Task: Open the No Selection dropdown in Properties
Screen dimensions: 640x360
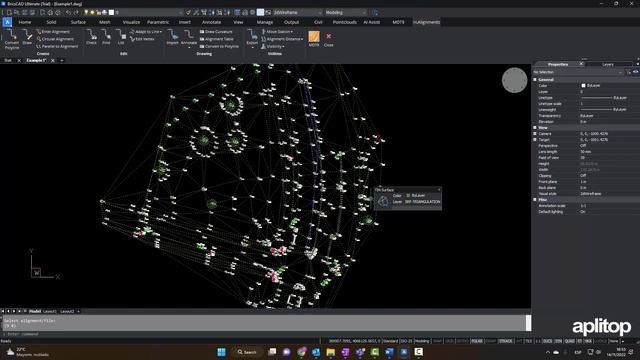Action: pos(578,72)
